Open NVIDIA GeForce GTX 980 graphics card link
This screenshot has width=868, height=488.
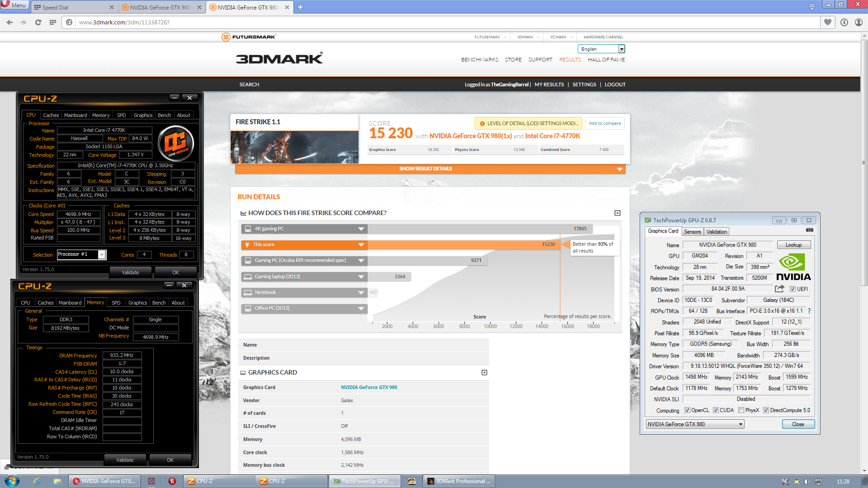pyautogui.click(x=369, y=387)
